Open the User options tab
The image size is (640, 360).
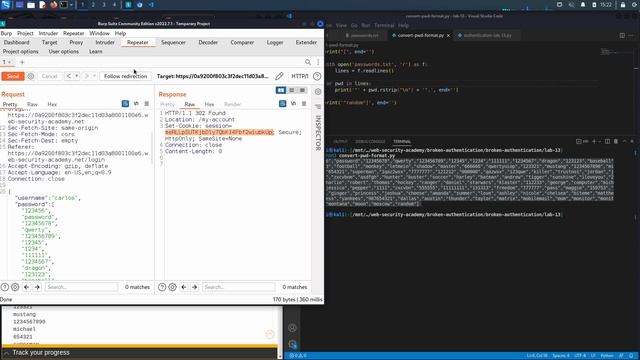point(64,52)
